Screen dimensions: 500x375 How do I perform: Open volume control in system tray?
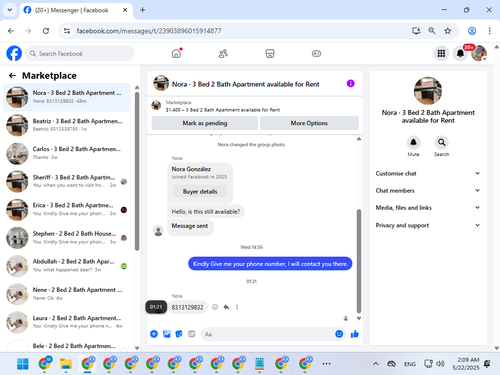(x=440, y=364)
